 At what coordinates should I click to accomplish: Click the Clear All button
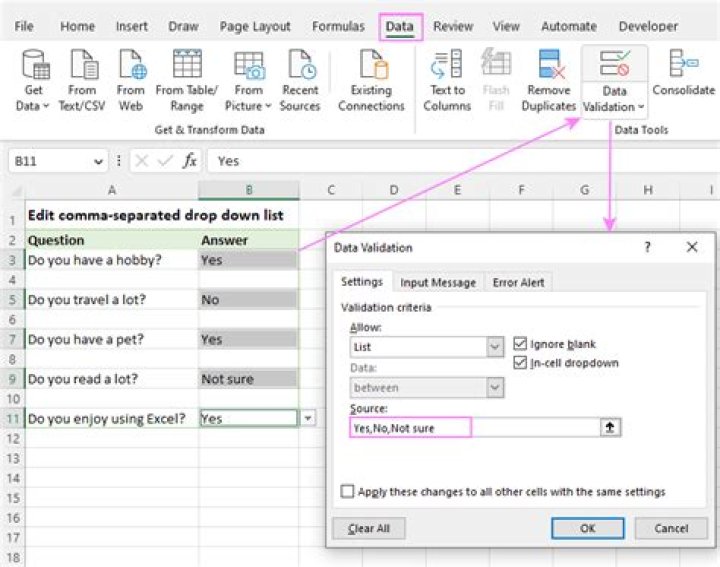pyautogui.click(x=368, y=528)
